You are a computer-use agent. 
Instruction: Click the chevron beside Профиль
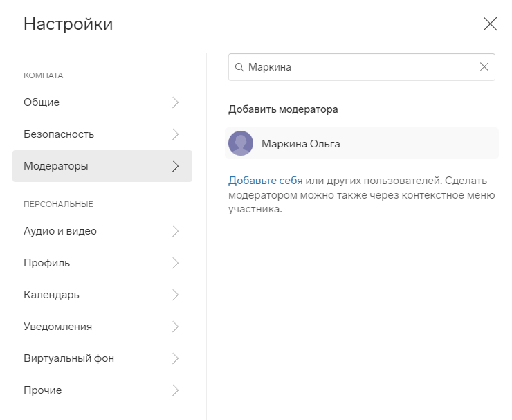pos(175,263)
